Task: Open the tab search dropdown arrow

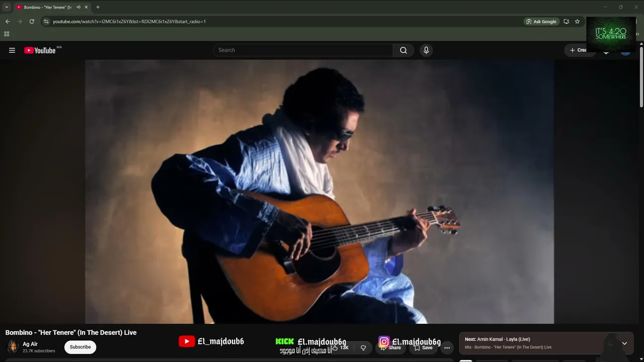Action: pos(7,7)
